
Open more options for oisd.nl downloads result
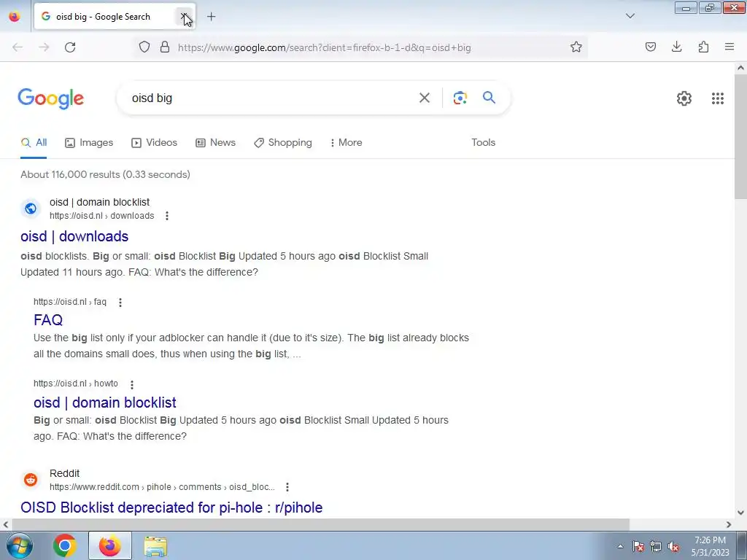coord(167,216)
